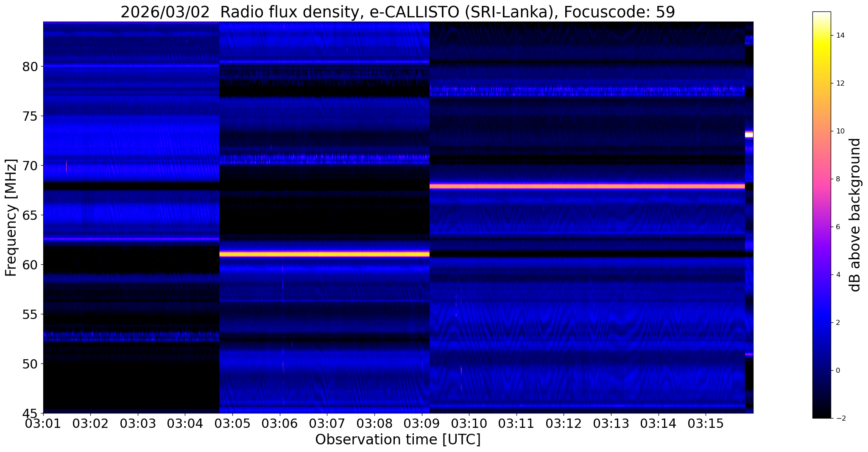Click the 03:02 time tick label
868x452 pixels.
point(90,423)
